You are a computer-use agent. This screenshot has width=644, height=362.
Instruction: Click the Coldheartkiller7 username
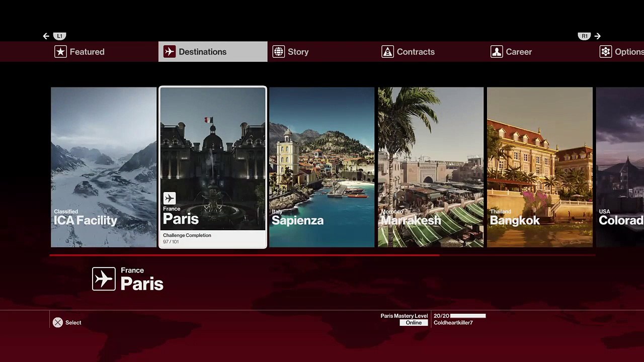453,323
